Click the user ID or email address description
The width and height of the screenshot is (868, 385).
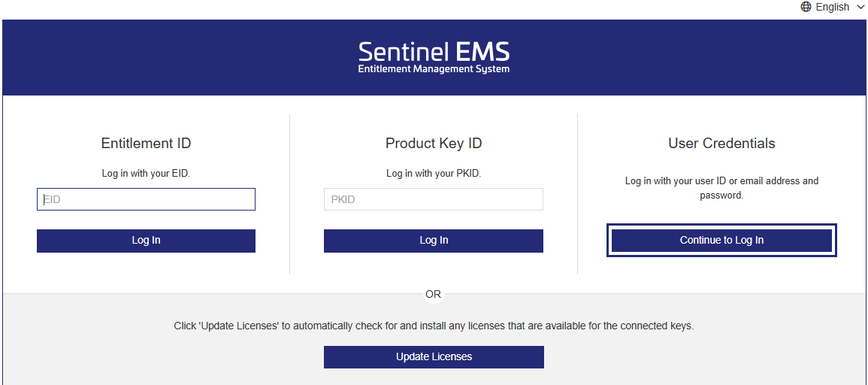point(721,188)
